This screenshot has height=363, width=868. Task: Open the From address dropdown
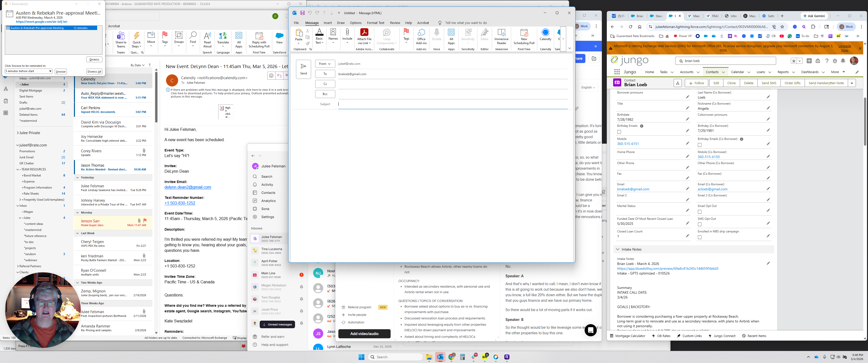[325, 64]
